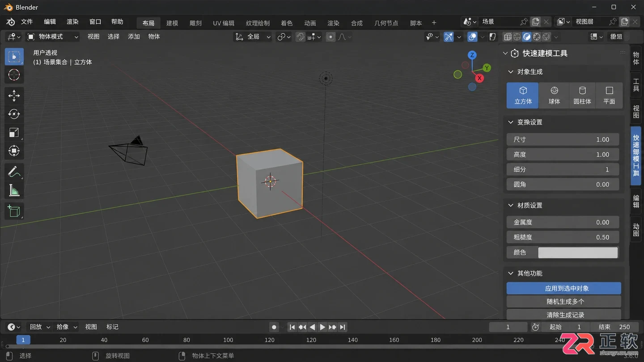The image size is (644, 362).
Task: Play the animation forward
Action: (322, 327)
